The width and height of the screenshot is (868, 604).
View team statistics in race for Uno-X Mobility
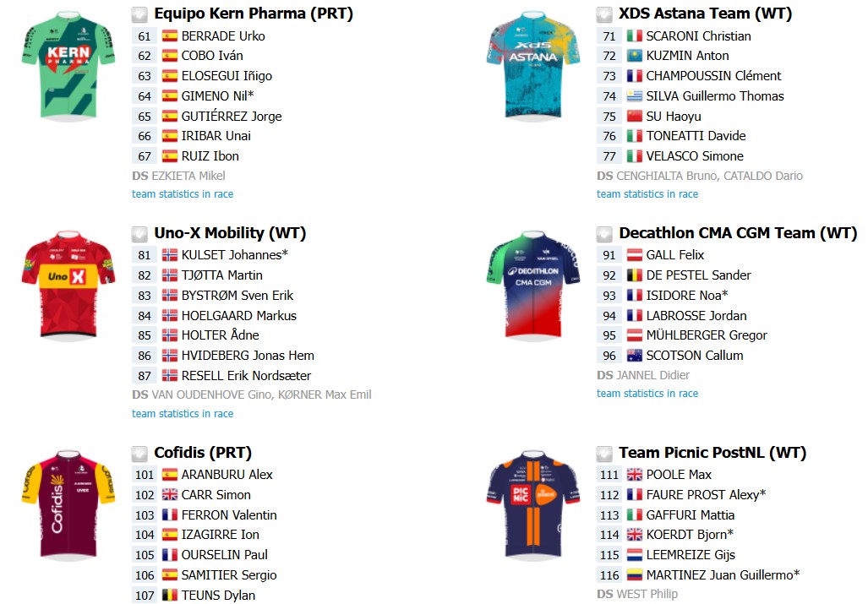click(183, 414)
